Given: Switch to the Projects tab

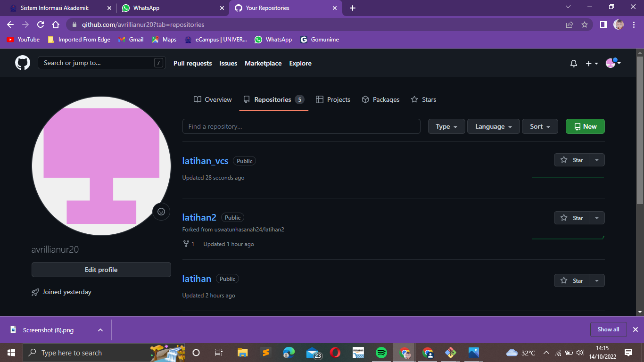Looking at the screenshot, I should (x=333, y=99).
